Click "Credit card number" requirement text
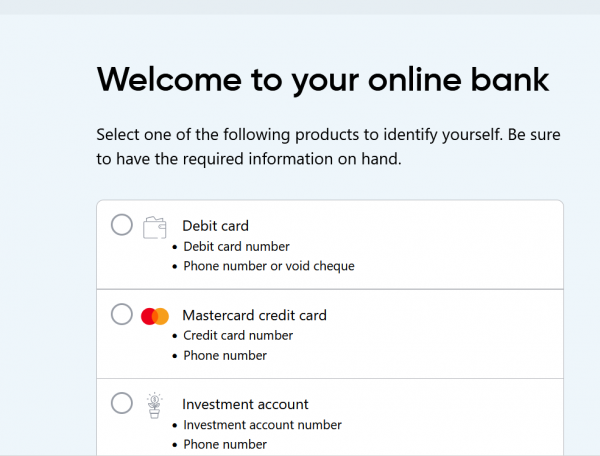The width and height of the screenshot is (600, 456). [x=238, y=335]
